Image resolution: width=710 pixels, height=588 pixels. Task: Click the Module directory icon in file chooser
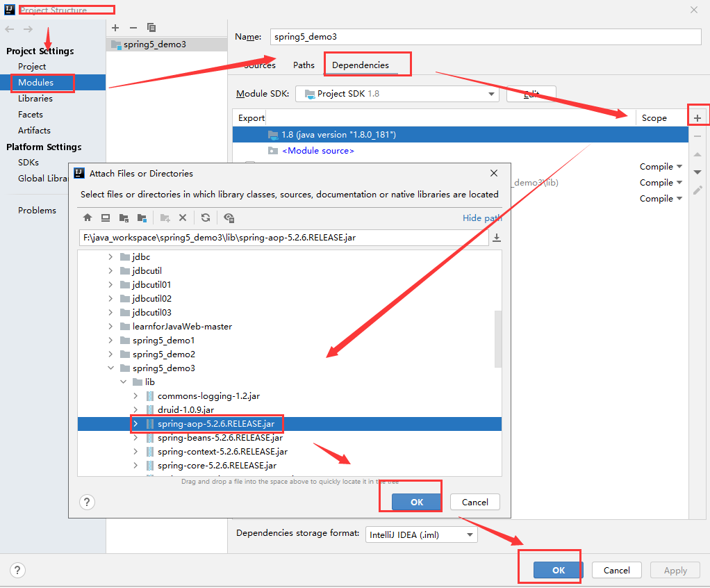pos(142,218)
